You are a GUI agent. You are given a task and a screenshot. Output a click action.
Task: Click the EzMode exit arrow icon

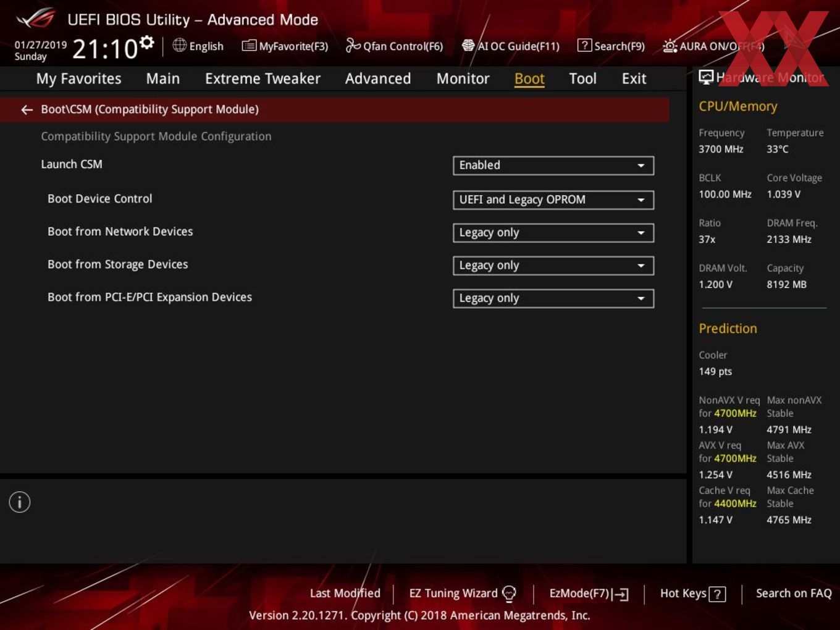point(620,594)
